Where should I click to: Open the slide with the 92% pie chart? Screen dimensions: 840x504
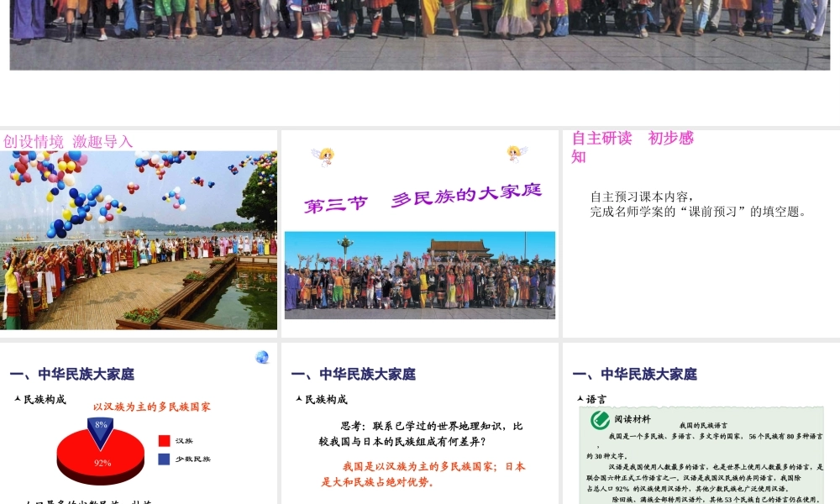click(x=139, y=423)
